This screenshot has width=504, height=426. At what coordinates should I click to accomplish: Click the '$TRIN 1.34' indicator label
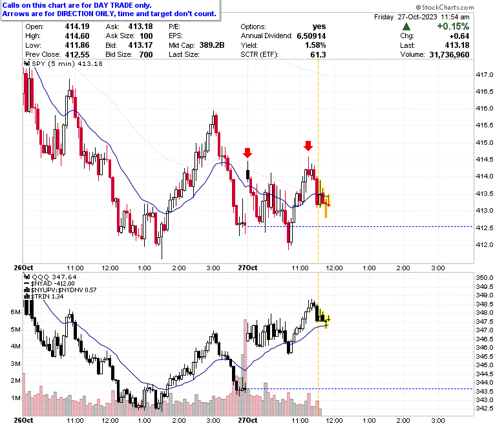47,297
